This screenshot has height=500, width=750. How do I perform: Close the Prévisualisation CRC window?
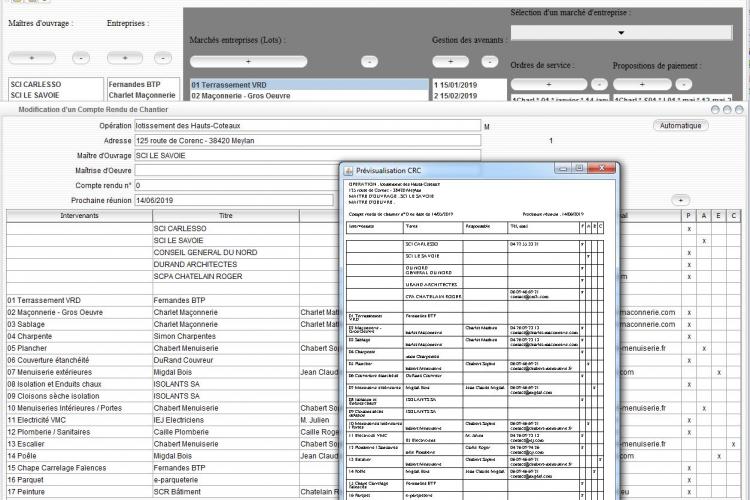[602, 168]
